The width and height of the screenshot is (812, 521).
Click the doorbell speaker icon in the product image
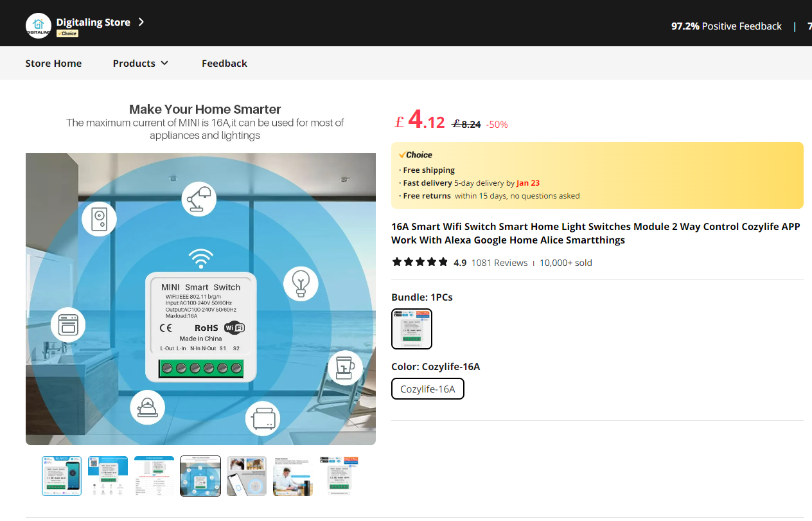(99, 219)
